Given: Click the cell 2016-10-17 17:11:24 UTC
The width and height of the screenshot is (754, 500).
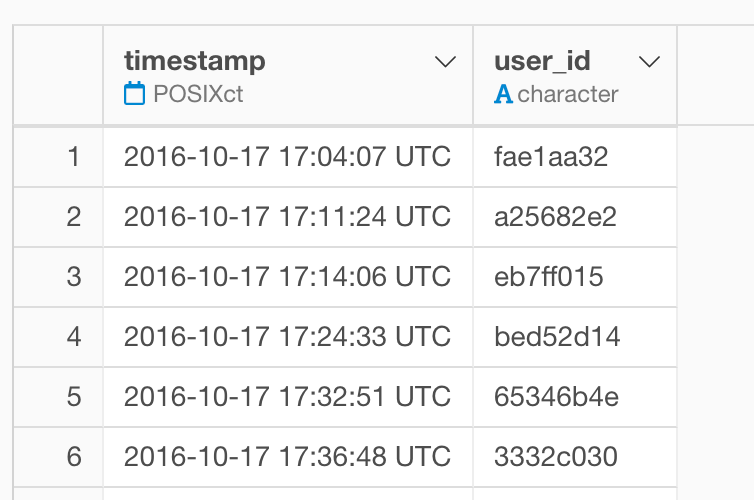Looking at the screenshot, I should click(x=288, y=217).
